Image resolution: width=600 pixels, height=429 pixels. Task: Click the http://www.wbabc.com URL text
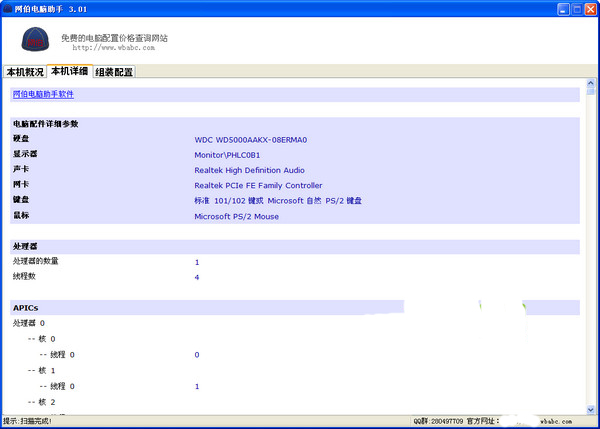pos(114,48)
